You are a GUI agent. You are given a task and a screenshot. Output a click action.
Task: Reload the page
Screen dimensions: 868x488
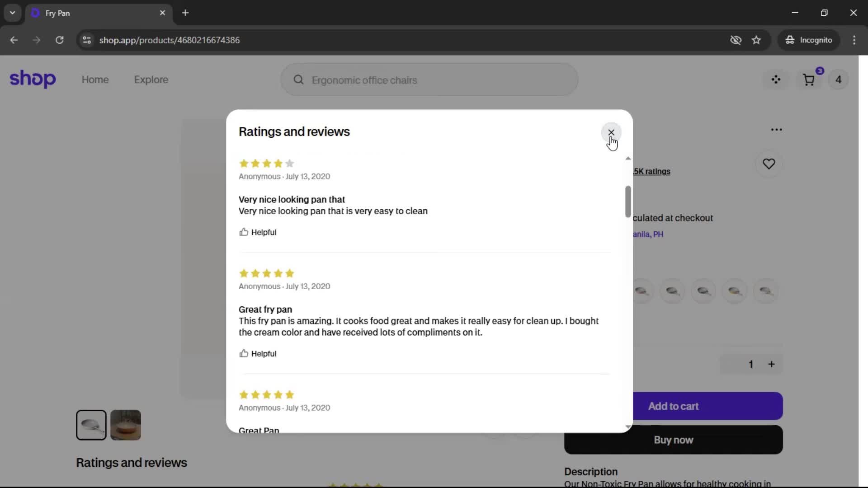[x=59, y=40]
